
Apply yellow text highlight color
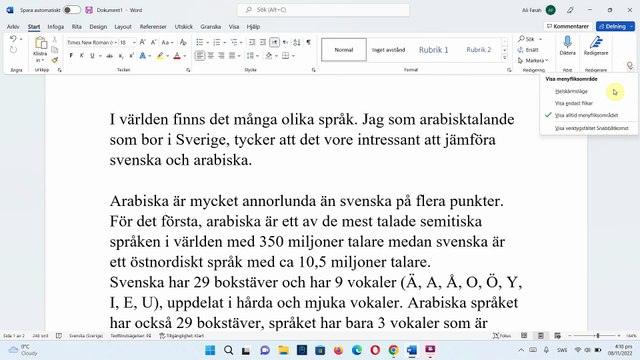pyautogui.click(x=160, y=56)
